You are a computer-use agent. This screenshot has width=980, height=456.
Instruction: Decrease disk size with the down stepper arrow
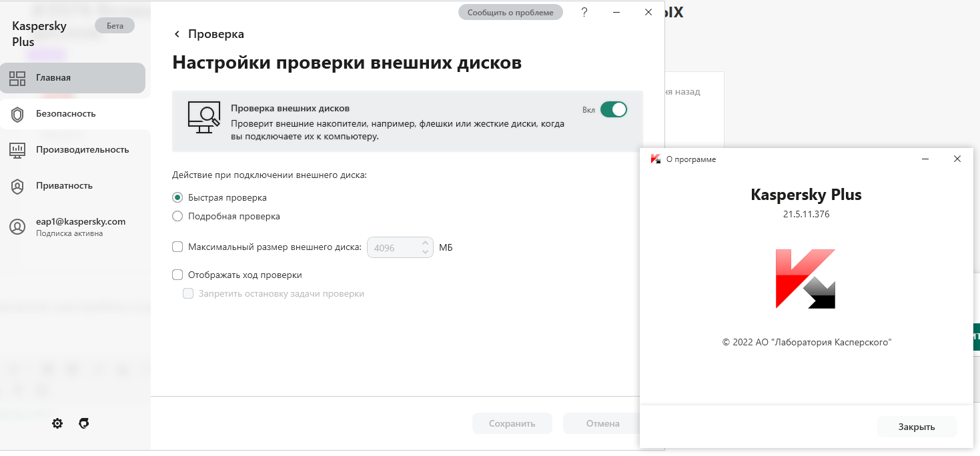[426, 253]
